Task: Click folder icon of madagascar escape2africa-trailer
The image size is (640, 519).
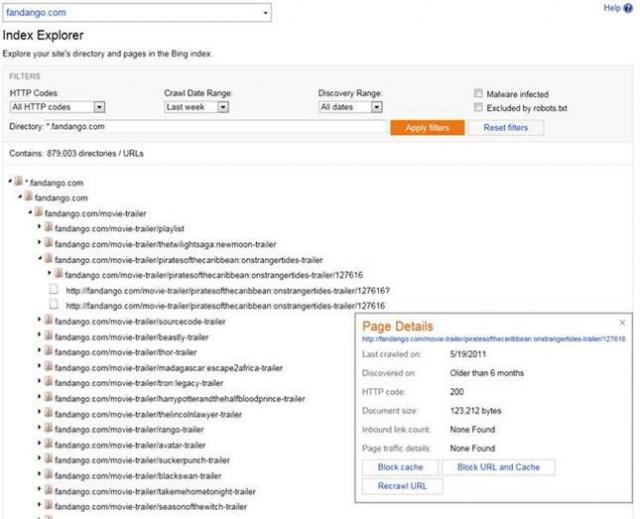Action: click(49, 366)
